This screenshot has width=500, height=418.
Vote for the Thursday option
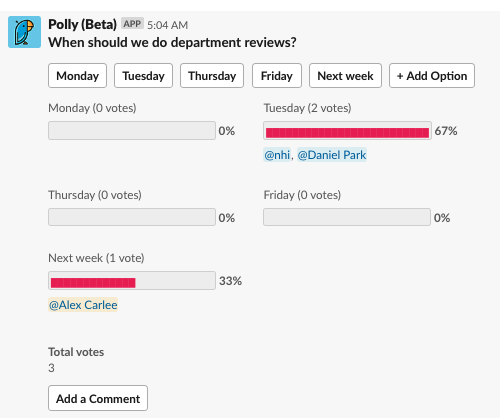click(x=212, y=76)
